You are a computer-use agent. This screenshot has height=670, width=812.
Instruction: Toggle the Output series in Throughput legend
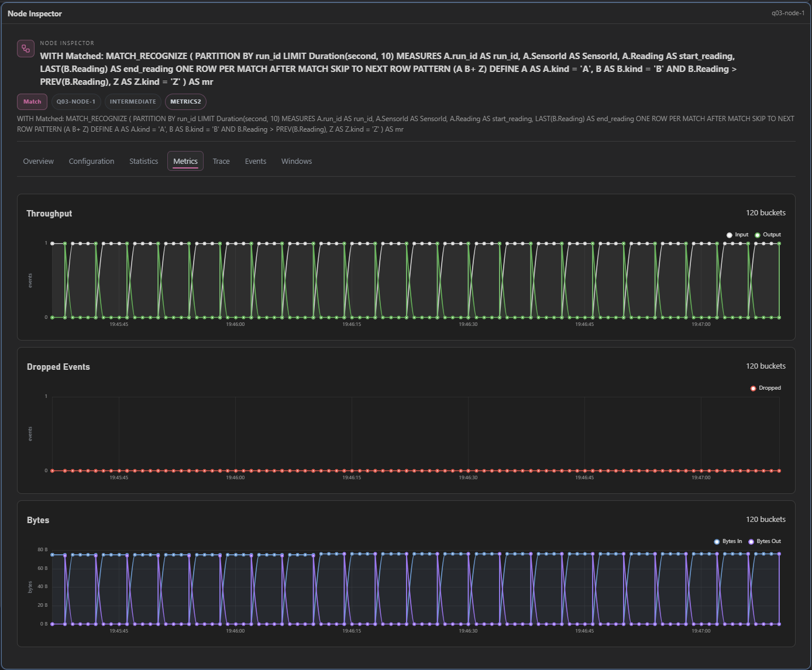768,235
